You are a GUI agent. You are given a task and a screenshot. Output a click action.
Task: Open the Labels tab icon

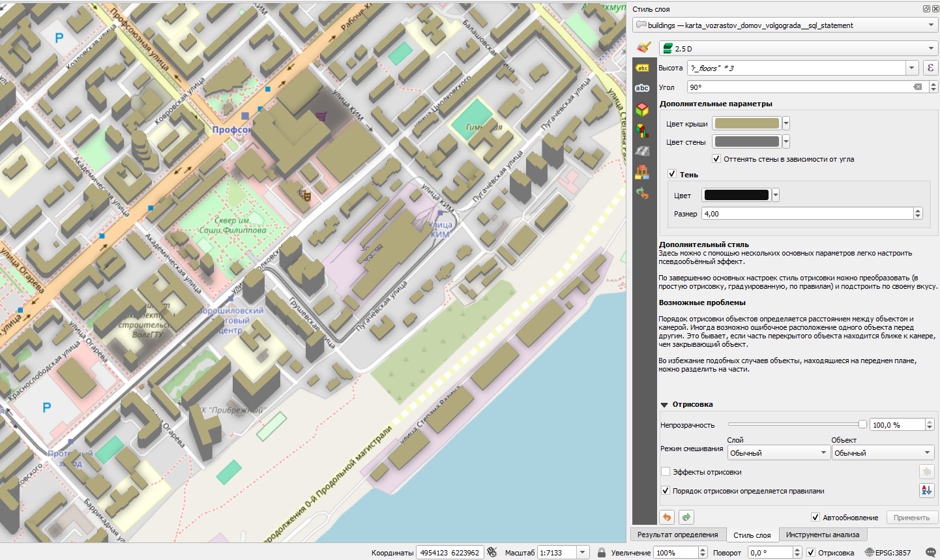[x=643, y=68]
